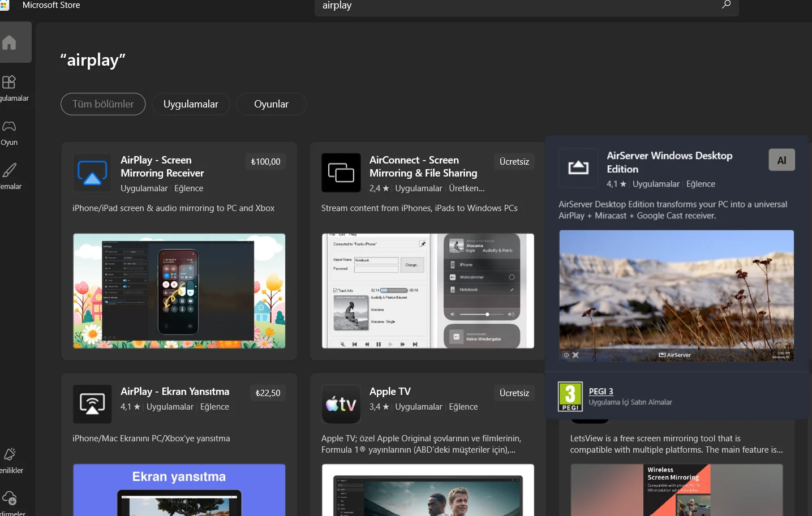Click the AirServer app icon
The width and height of the screenshot is (812, 516).
pyautogui.click(x=578, y=168)
